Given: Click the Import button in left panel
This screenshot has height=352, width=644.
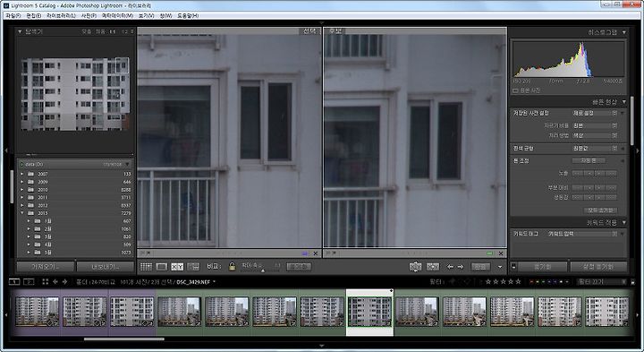Looking at the screenshot, I should tap(46, 267).
